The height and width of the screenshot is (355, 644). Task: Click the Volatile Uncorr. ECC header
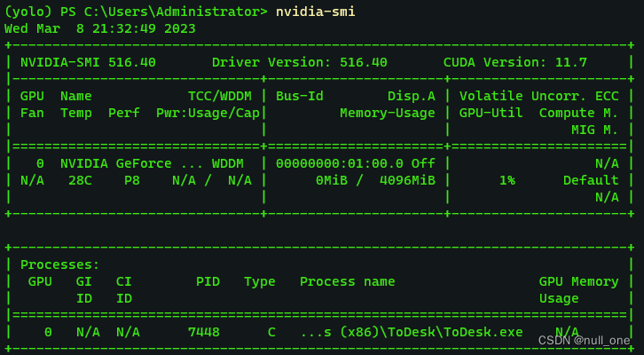coord(538,96)
